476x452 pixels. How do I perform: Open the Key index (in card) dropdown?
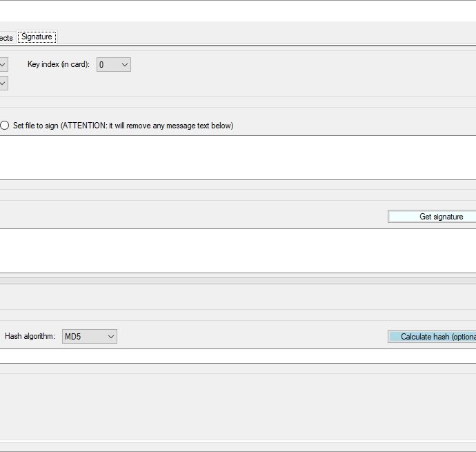pyautogui.click(x=114, y=65)
